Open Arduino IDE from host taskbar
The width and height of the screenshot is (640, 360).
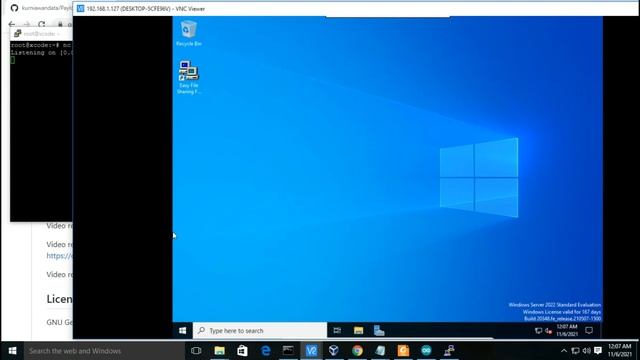[426, 351]
